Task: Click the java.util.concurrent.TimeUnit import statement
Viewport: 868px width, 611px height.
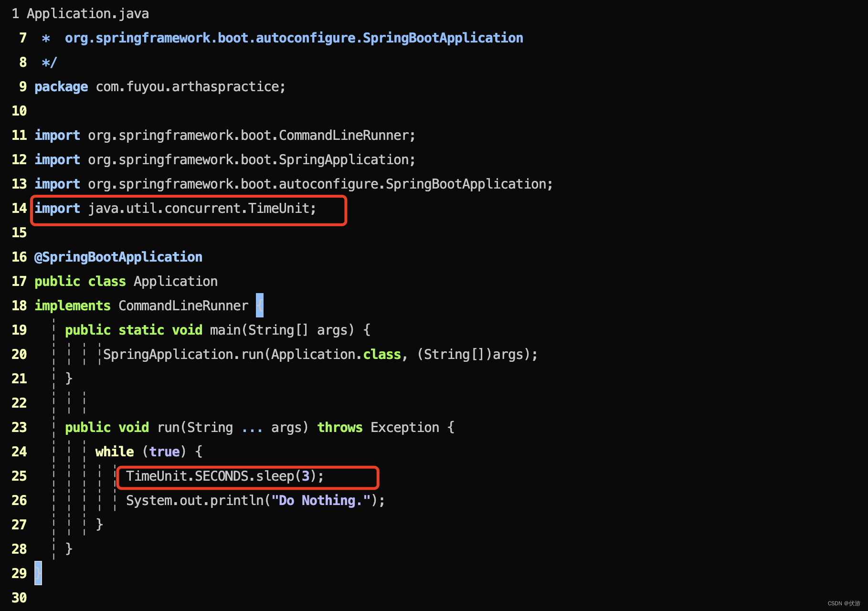Action: point(175,209)
